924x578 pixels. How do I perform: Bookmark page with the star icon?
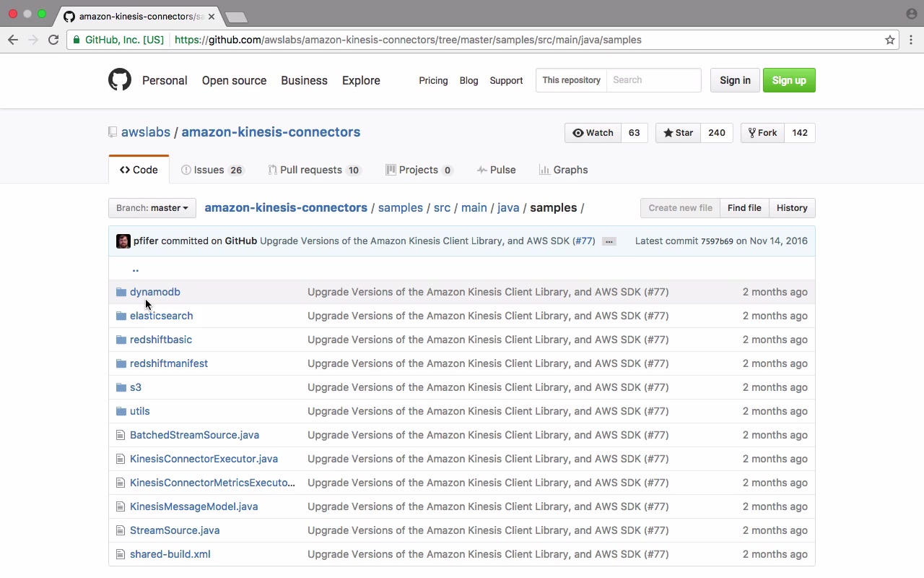pos(890,40)
